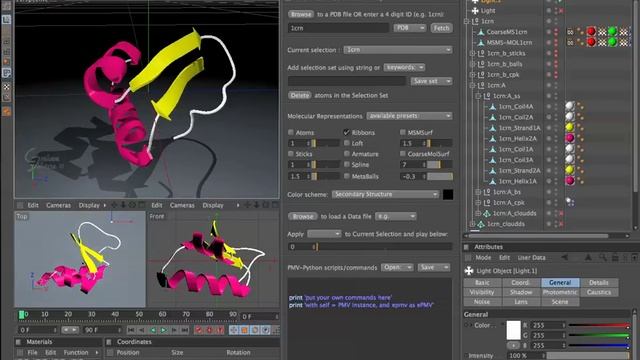Click the Fetch button
Screen dimensions: 640x360
point(441,28)
